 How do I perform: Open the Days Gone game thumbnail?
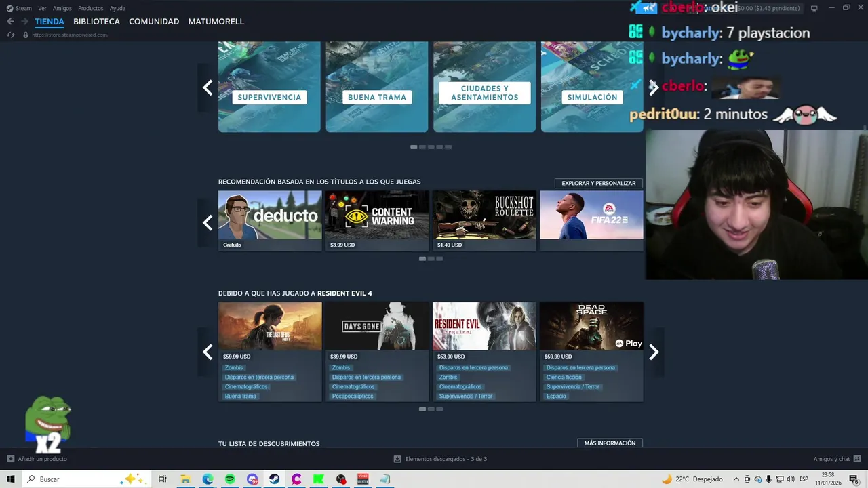click(x=377, y=326)
